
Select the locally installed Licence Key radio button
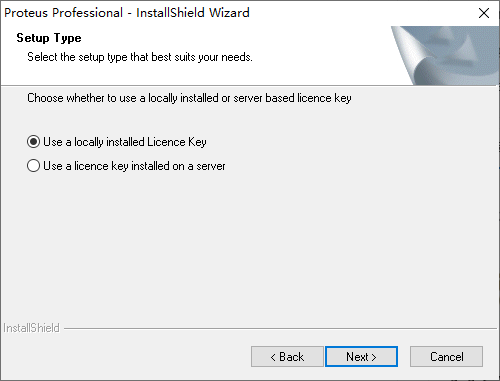point(33,142)
